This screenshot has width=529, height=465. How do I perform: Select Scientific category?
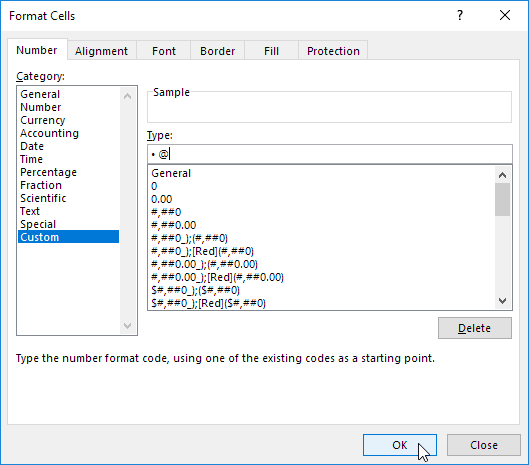pos(68,198)
